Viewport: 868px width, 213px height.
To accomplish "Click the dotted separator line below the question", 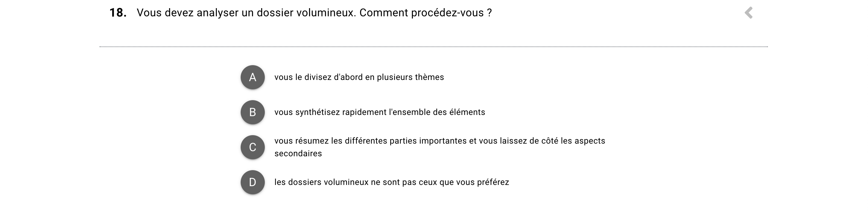I will click(x=433, y=47).
